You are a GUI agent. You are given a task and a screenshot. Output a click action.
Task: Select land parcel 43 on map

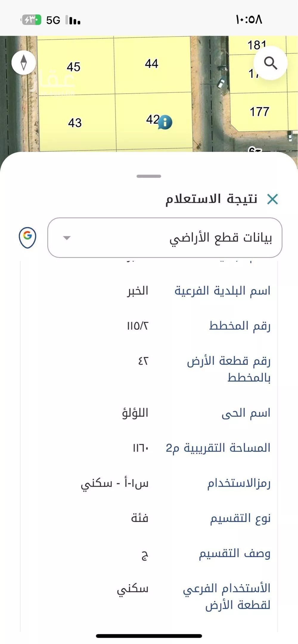coord(75,123)
